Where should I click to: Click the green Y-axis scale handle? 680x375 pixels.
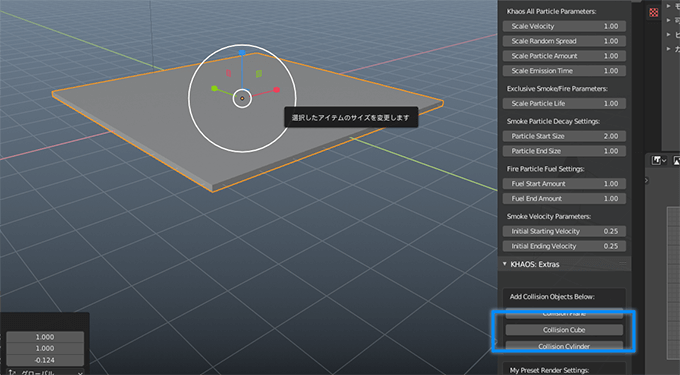point(214,88)
